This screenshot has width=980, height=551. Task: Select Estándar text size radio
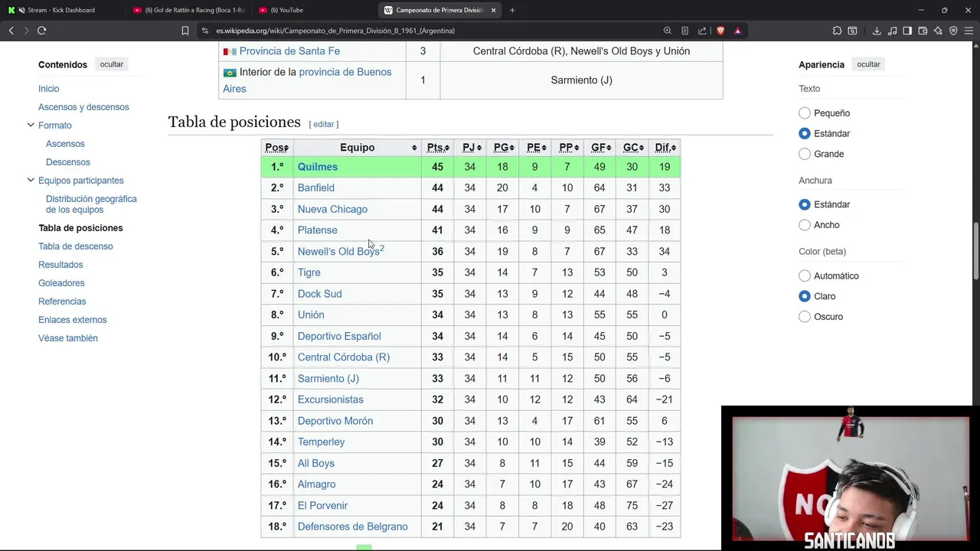pyautogui.click(x=805, y=133)
